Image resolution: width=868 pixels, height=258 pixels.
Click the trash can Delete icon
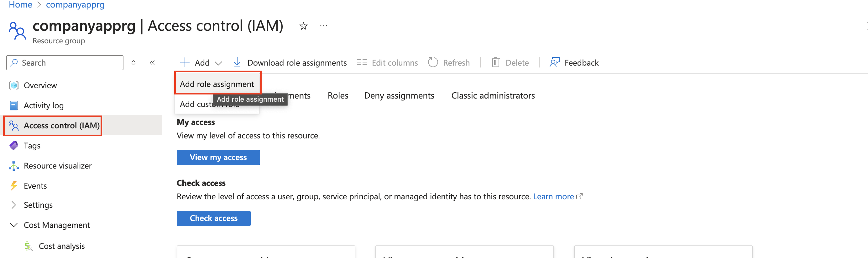pyautogui.click(x=495, y=62)
